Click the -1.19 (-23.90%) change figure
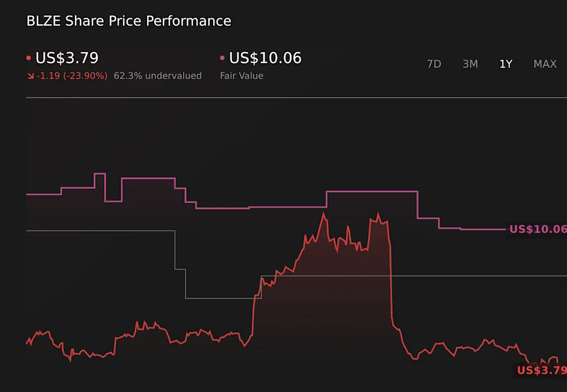 pyautogui.click(x=71, y=76)
